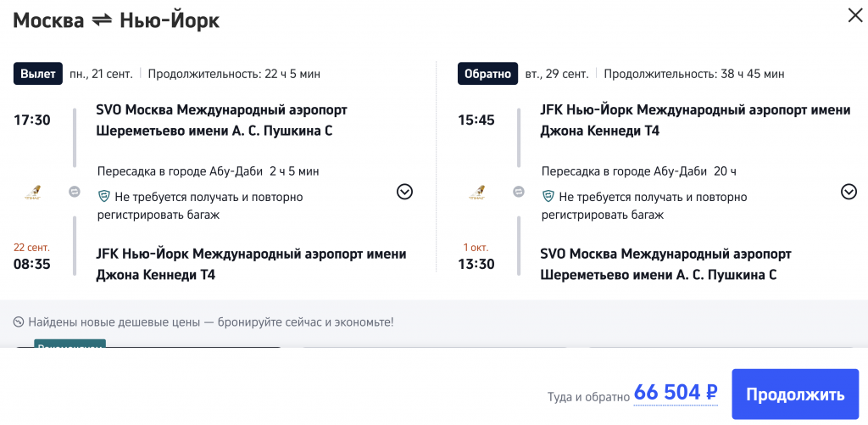Click the outbound layover transfer icon
The height and width of the screenshot is (425, 868).
pyautogui.click(x=75, y=192)
